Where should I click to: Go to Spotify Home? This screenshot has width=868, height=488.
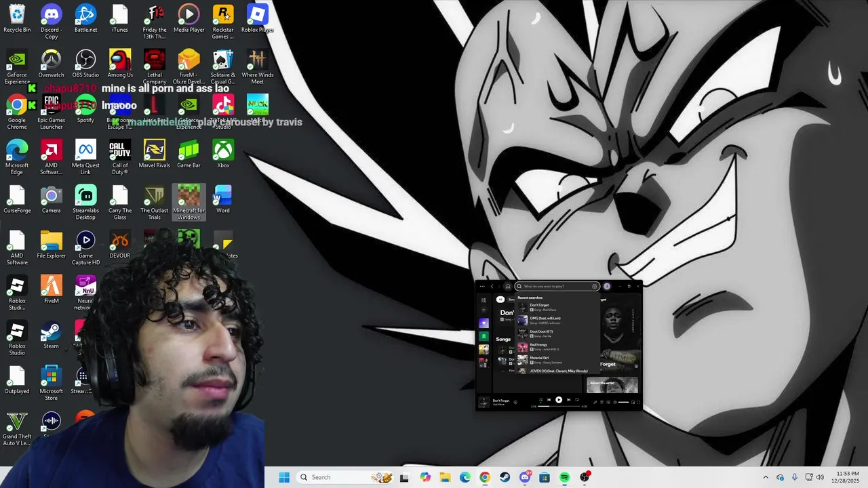[508, 286]
